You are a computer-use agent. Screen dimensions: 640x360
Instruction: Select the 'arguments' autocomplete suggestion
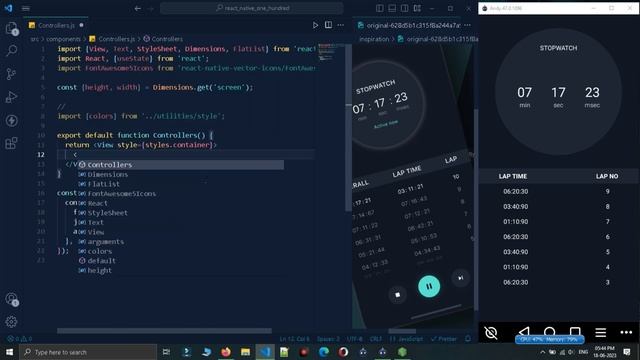[x=181, y=242]
